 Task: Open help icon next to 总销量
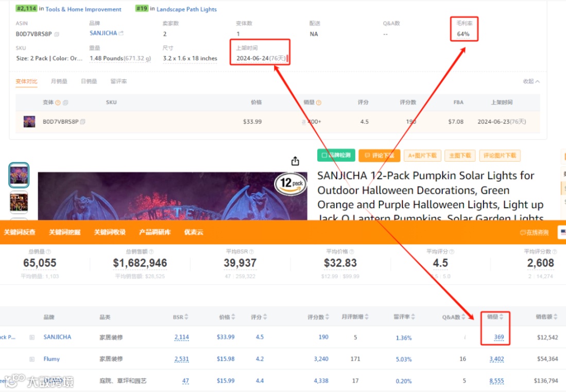48,251
